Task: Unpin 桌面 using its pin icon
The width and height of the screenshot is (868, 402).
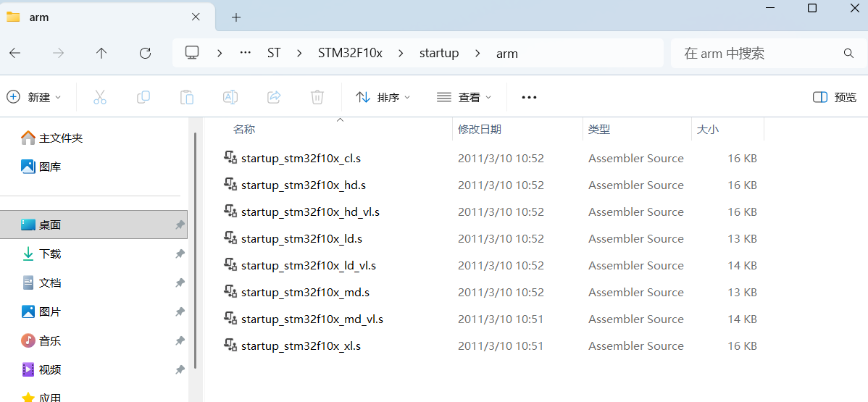Action: [180, 225]
